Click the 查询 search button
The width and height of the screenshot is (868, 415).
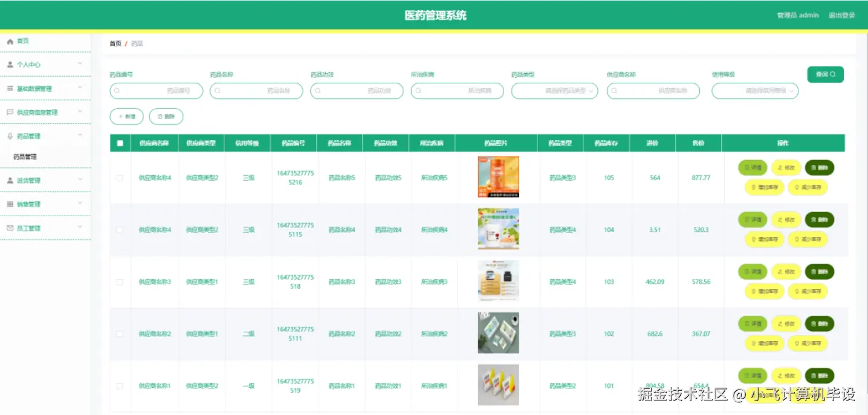coord(825,74)
